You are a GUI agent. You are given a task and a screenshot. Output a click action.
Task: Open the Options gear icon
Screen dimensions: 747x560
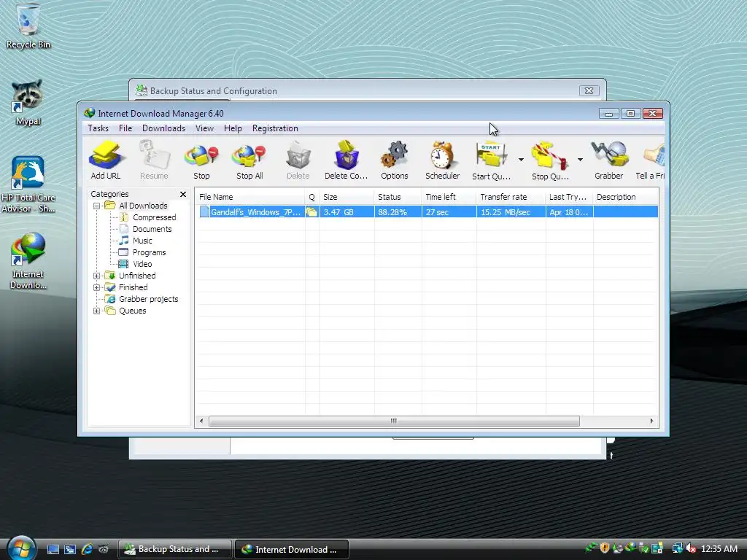(x=395, y=160)
